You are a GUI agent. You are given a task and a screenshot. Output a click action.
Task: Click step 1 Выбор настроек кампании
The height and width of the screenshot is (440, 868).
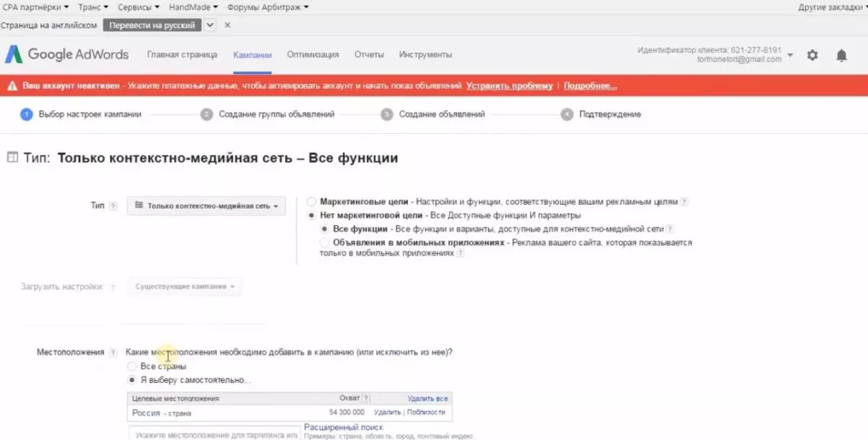pos(81,114)
